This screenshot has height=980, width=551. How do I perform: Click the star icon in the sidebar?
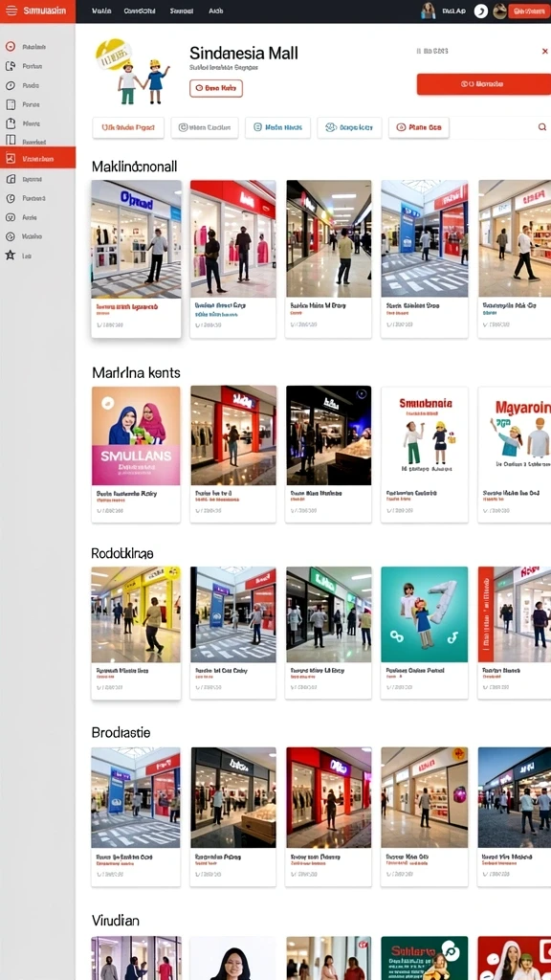pyautogui.click(x=10, y=255)
